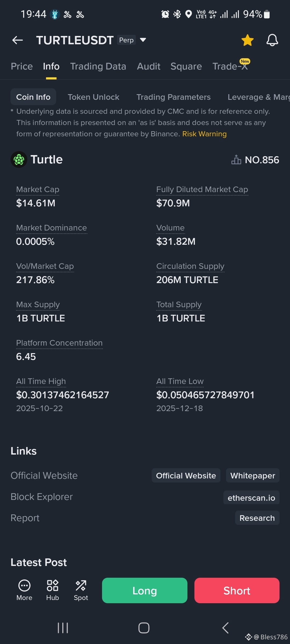Screen dimensions: 290x644
Task: Open price alert bell icon
Action: click(x=272, y=40)
